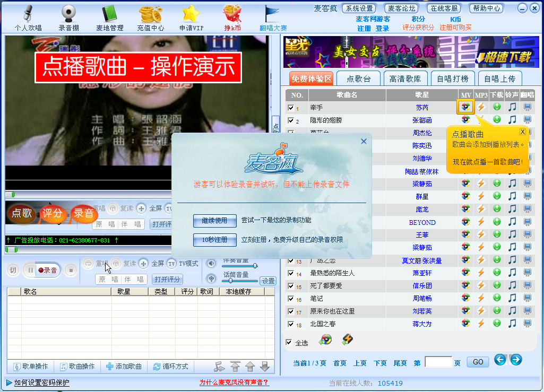Toggle 原唱 vocal mode in lower controls
544x392 pixels.
coord(109,279)
